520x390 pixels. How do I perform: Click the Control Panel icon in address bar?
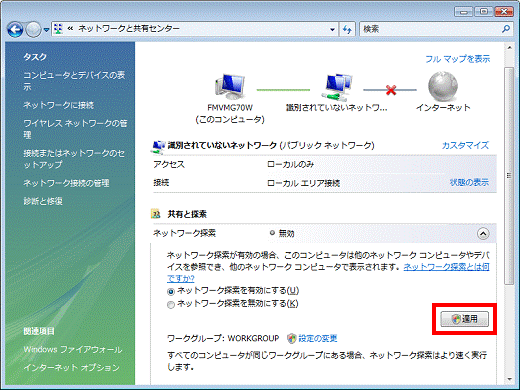coord(58,29)
